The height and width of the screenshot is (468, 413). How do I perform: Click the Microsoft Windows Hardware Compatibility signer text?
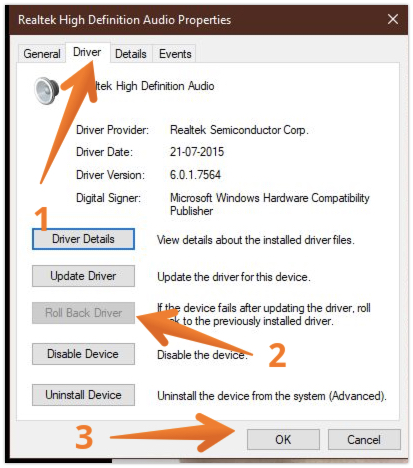tap(270, 204)
